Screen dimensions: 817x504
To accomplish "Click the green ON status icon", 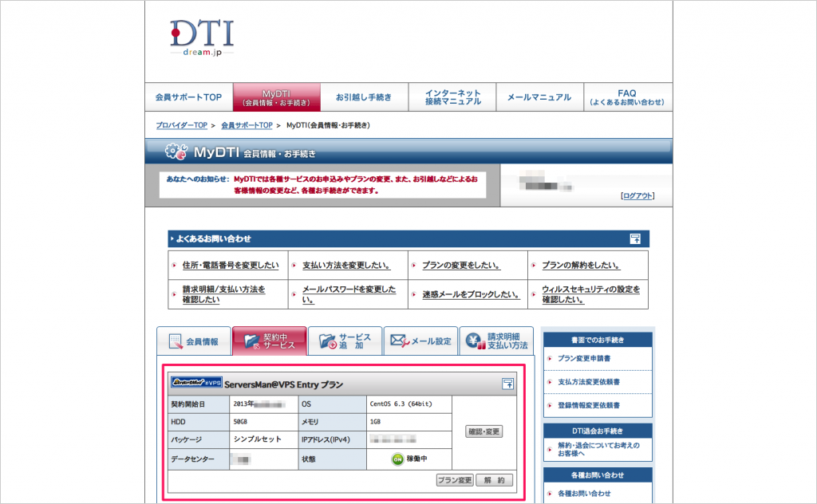I will (x=397, y=459).
